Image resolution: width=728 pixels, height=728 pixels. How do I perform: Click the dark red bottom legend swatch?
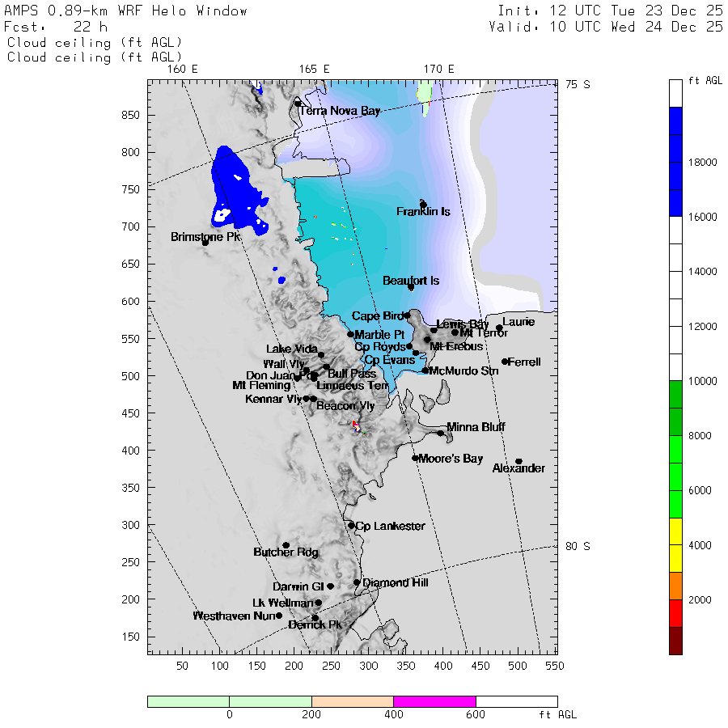click(x=675, y=641)
